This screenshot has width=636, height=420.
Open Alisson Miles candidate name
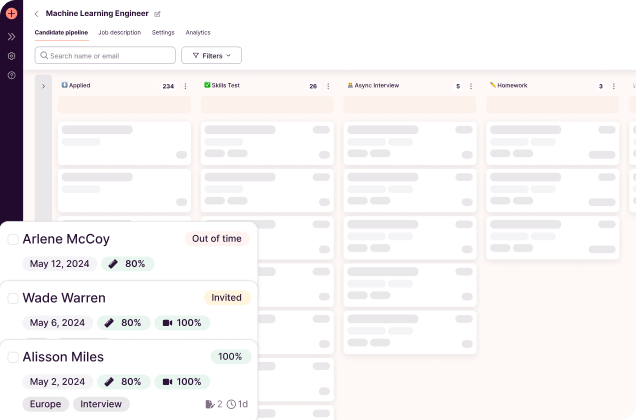point(63,357)
